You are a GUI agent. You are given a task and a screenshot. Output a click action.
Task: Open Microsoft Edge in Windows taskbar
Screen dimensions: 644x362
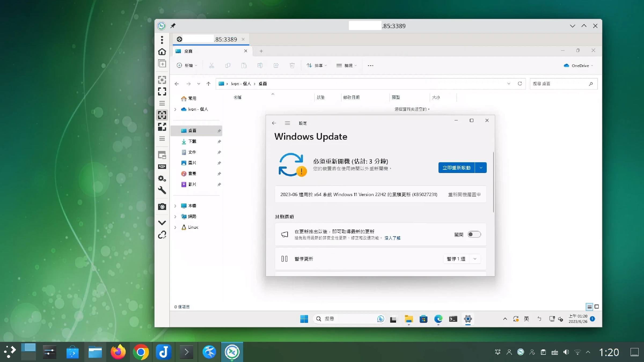click(438, 319)
